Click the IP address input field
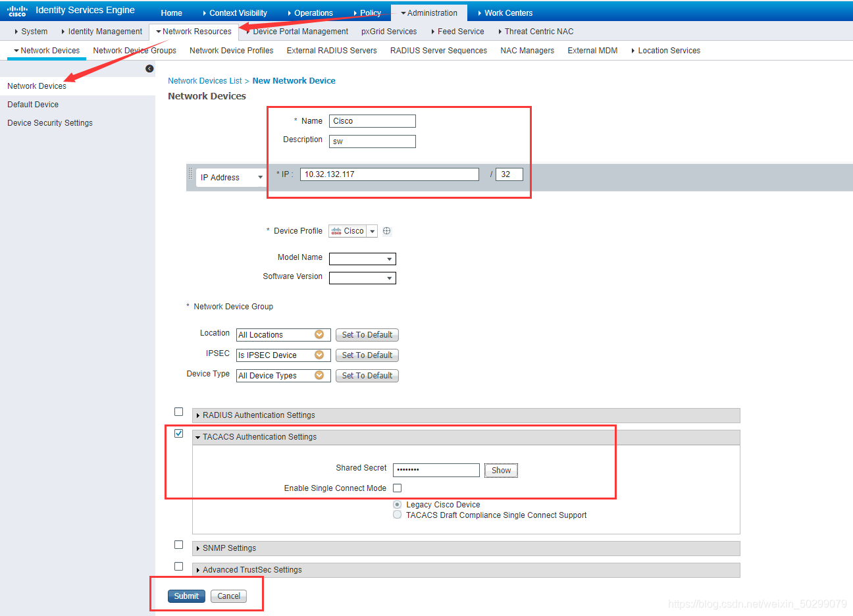Image resolution: width=853 pixels, height=616 pixels. tap(390, 174)
